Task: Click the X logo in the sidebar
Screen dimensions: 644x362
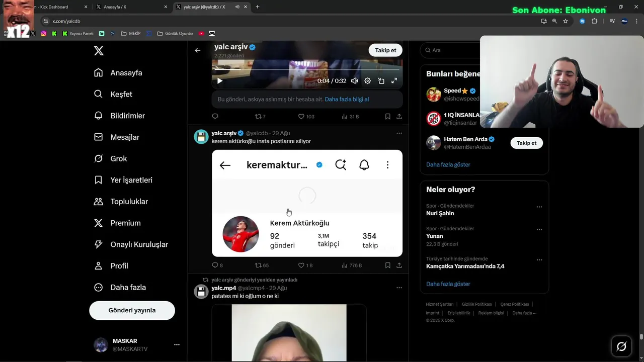Action: 99,51
